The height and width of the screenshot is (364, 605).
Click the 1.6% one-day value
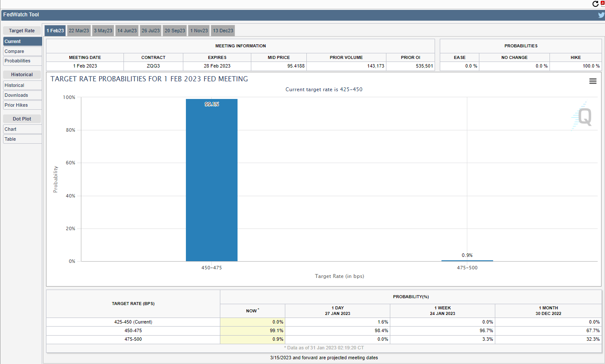coord(383,322)
